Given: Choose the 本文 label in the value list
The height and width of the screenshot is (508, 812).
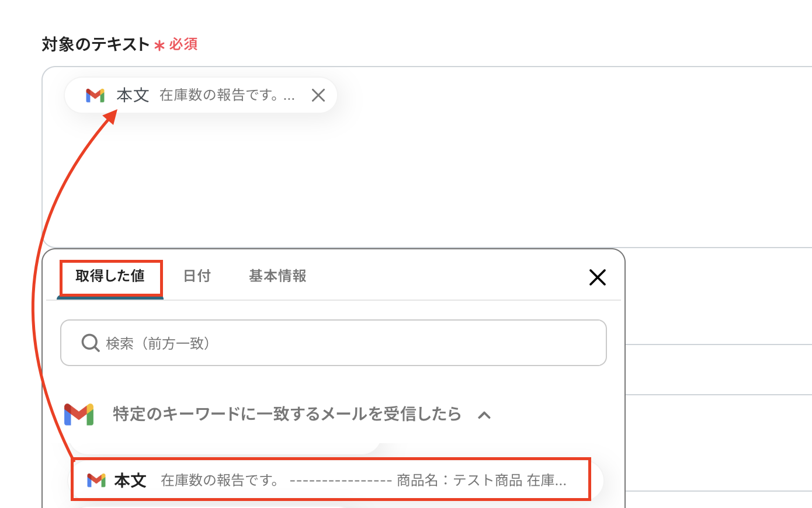Looking at the screenshot, I should [130, 480].
